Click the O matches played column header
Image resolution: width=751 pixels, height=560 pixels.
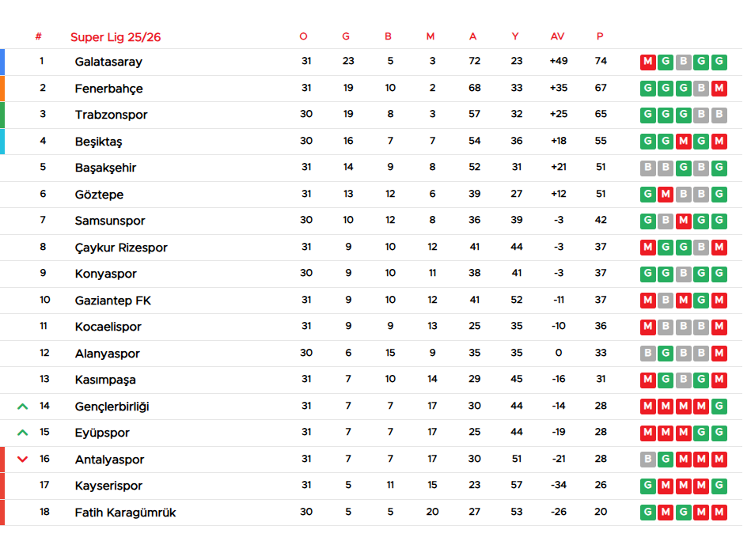(x=303, y=36)
